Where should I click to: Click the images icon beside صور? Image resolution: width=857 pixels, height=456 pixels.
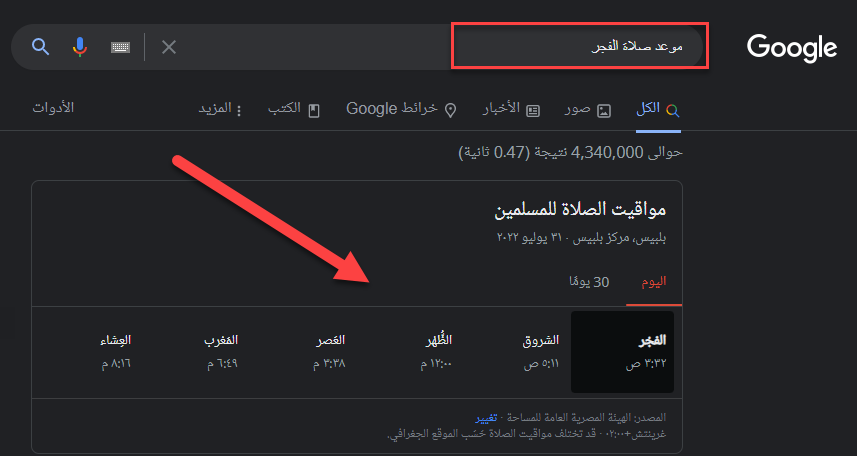[604, 110]
